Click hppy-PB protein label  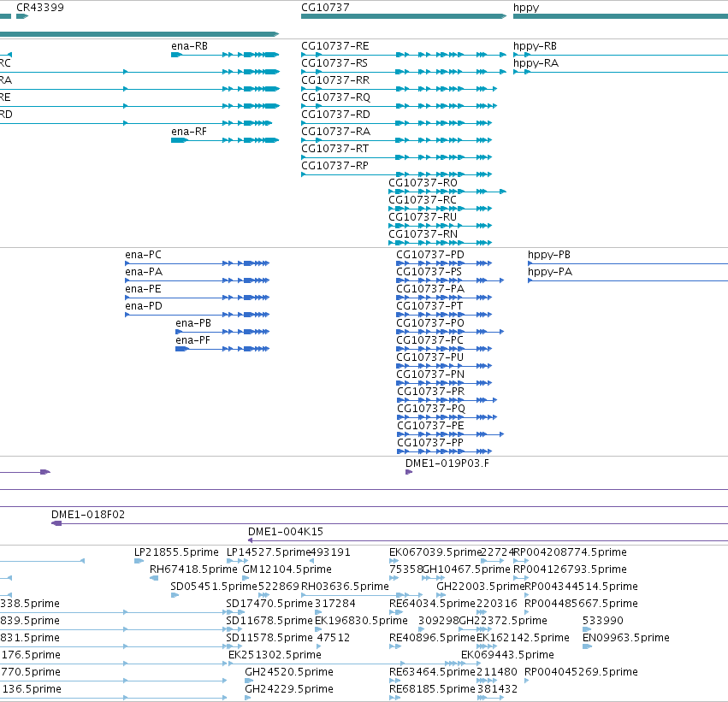pos(549,255)
